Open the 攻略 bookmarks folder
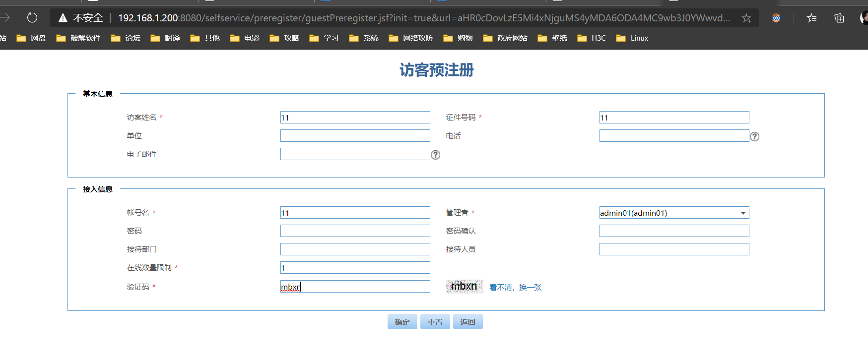This screenshot has width=868, height=359. pyautogui.click(x=284, y=38)
